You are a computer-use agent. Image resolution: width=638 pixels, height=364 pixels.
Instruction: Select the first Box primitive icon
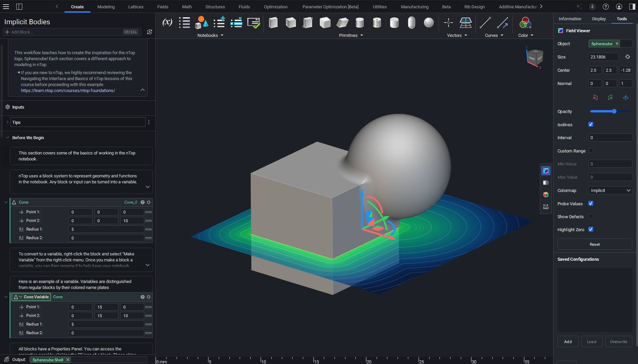pyautogui.click(x=273, y=23)
